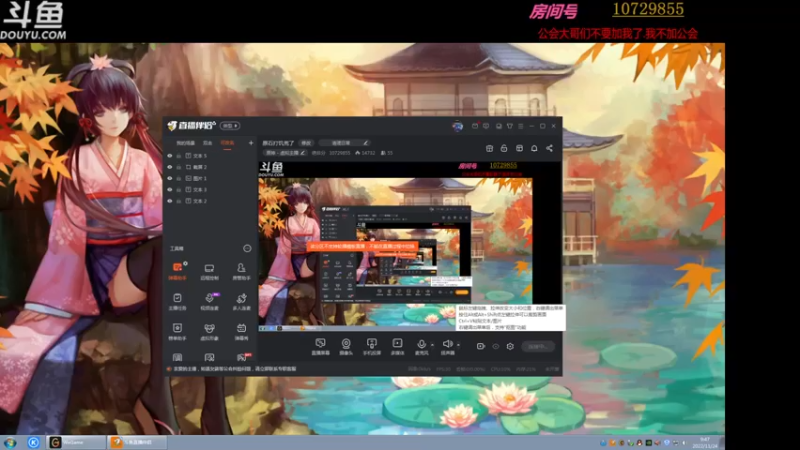Click the user avatar in title bar
Image resolution: width=800 pixels, height=450 pixels.
point(457,126)
